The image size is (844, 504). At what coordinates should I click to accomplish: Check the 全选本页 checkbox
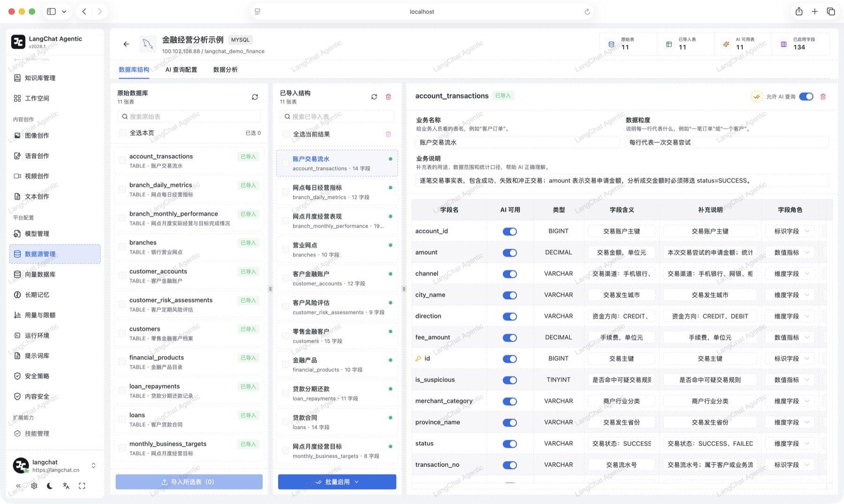[122, 133]
